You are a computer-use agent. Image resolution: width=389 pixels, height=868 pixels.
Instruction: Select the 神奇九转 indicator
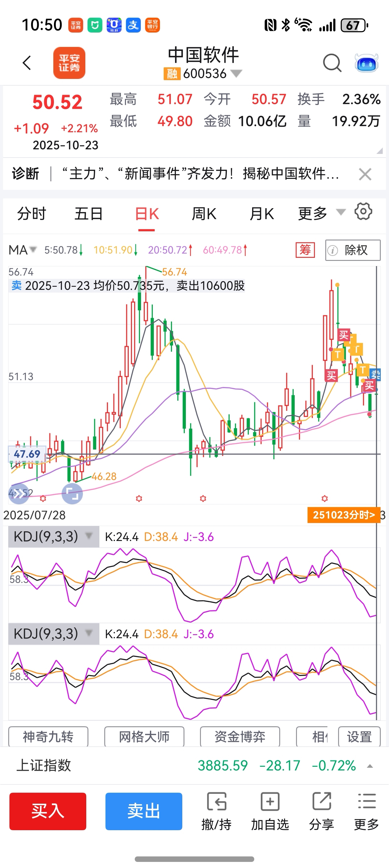(48, 737)
